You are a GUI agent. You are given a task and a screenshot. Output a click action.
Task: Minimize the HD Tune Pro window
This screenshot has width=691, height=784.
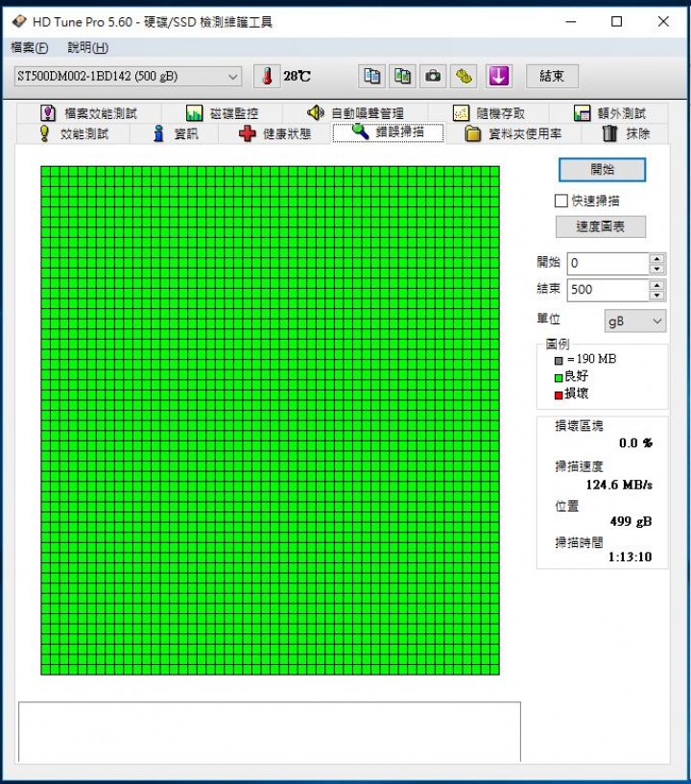pyautogui.click(x=571, y=21)
